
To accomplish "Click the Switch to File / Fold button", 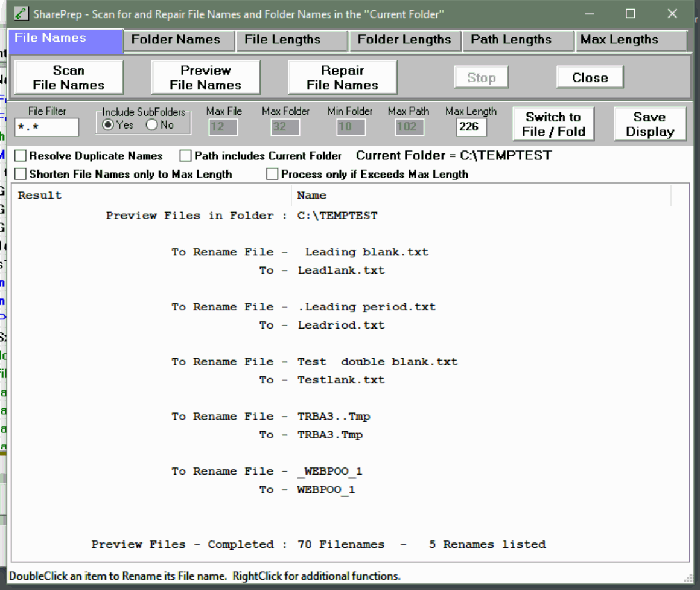I will coord(553,124).
